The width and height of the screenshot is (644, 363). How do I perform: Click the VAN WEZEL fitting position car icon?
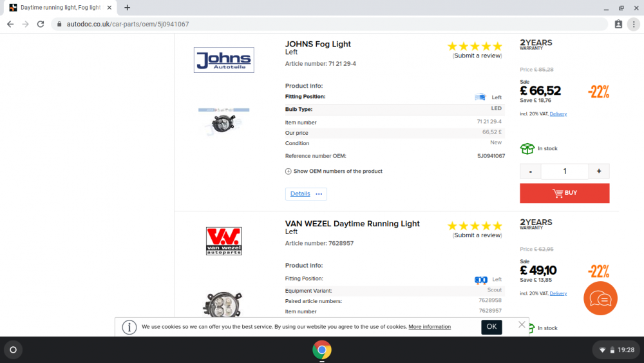[481, 280]
